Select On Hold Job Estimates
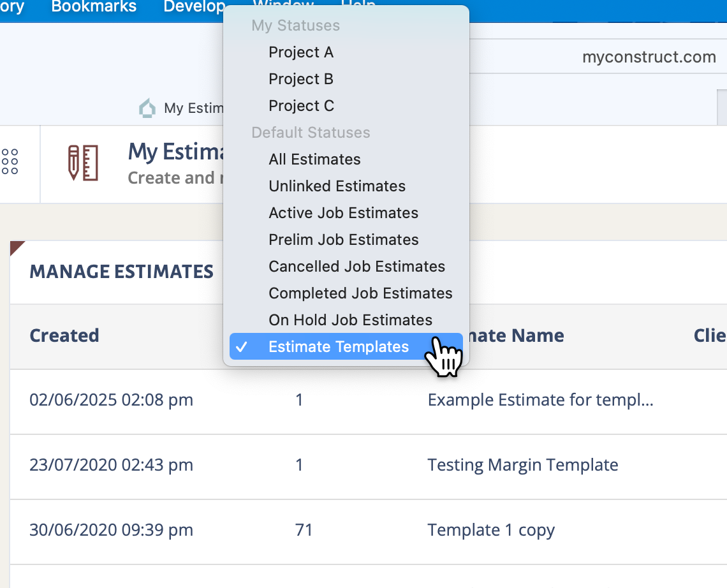727x588 pixels. click(x=350, y=320)
